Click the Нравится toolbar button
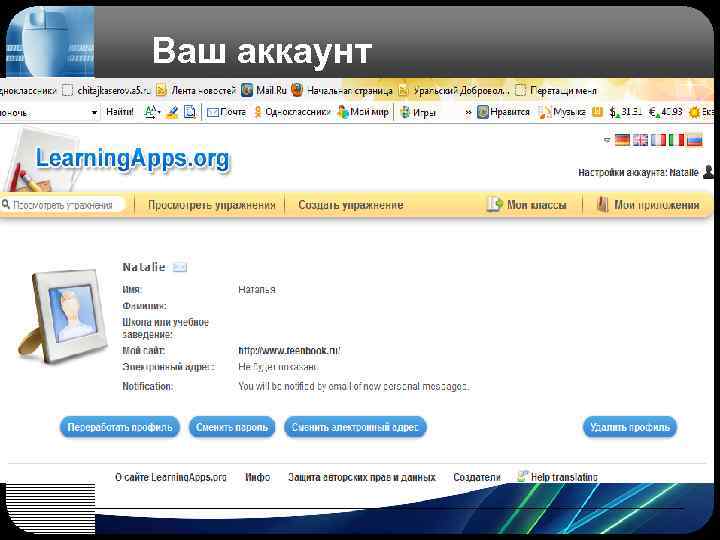 point(503,112)
